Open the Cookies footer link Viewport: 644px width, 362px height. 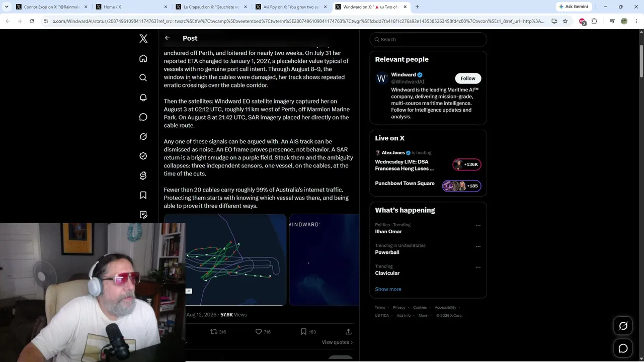(x=420, y=307)
